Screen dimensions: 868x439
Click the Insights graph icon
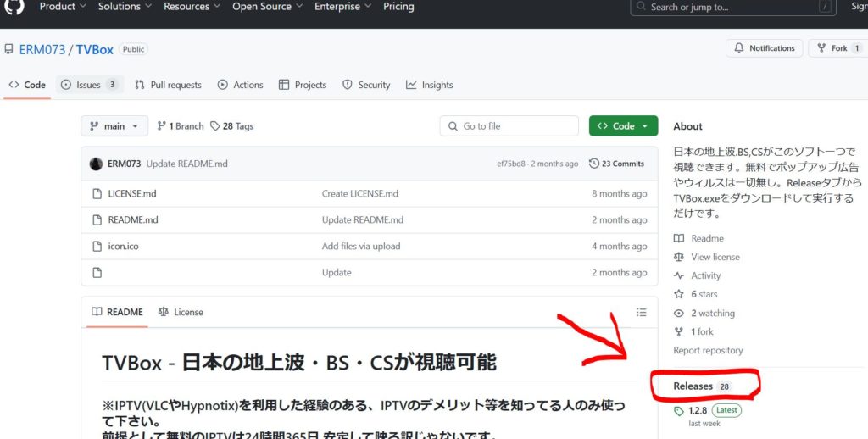[x=411, y=85]
